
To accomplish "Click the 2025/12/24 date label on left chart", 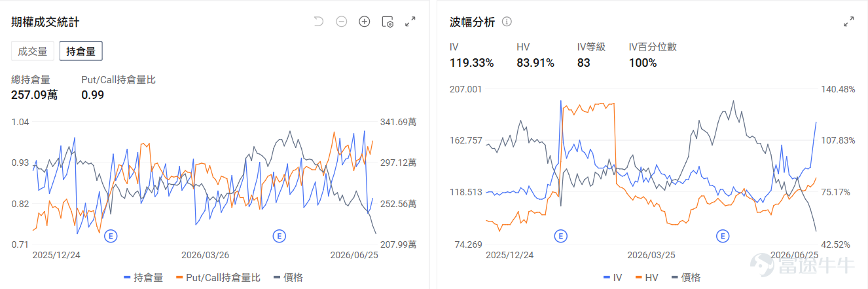I will pyautogui.click(x=57, y=255).
